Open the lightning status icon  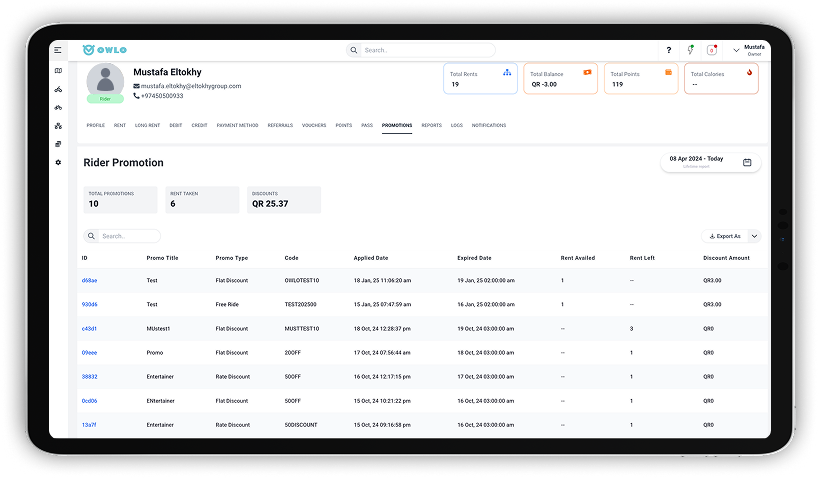click(x=691, y=50)
